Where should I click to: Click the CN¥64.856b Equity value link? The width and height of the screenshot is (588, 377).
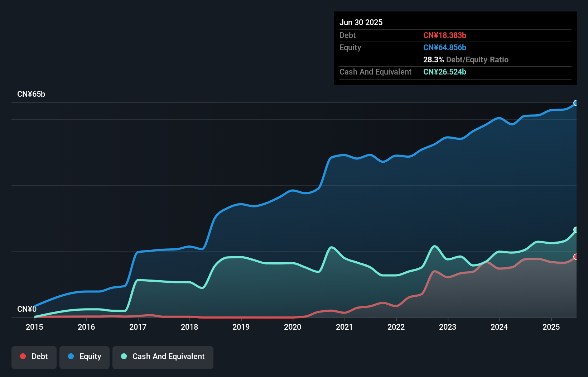(445, 47)
